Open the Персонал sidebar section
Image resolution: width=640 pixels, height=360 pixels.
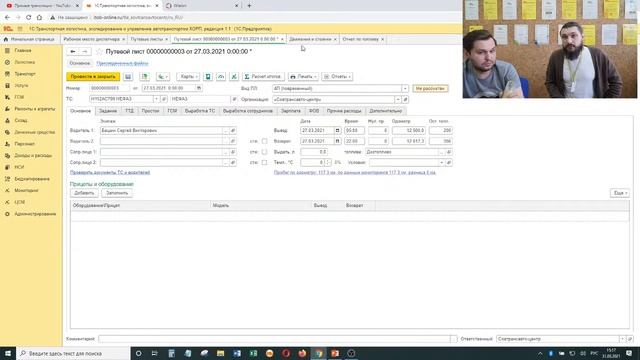point(24,144)
